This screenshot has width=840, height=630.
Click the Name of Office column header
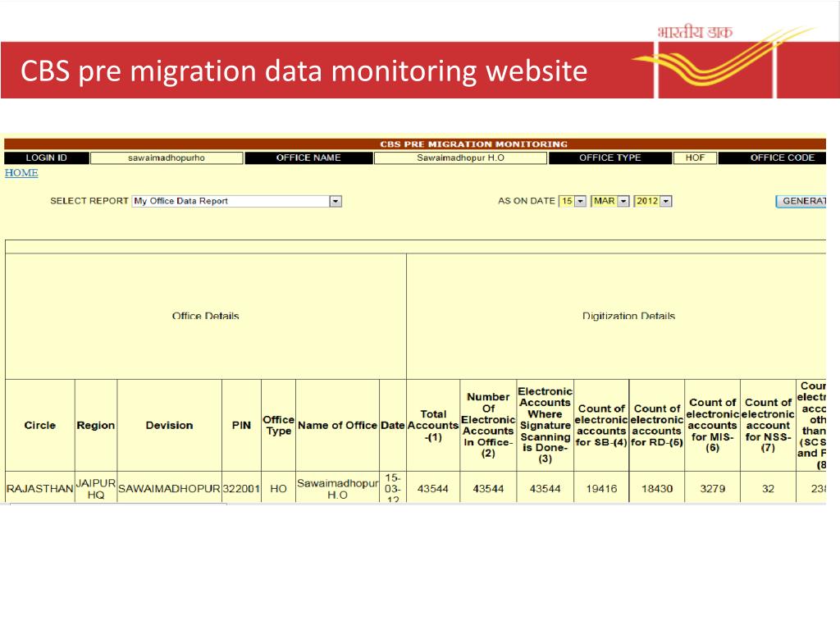coord(337,426)
